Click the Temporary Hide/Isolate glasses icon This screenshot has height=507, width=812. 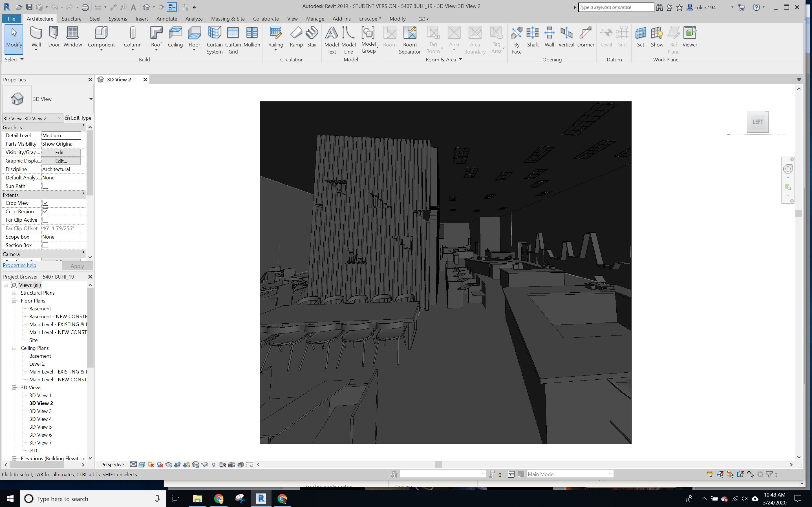205,465
